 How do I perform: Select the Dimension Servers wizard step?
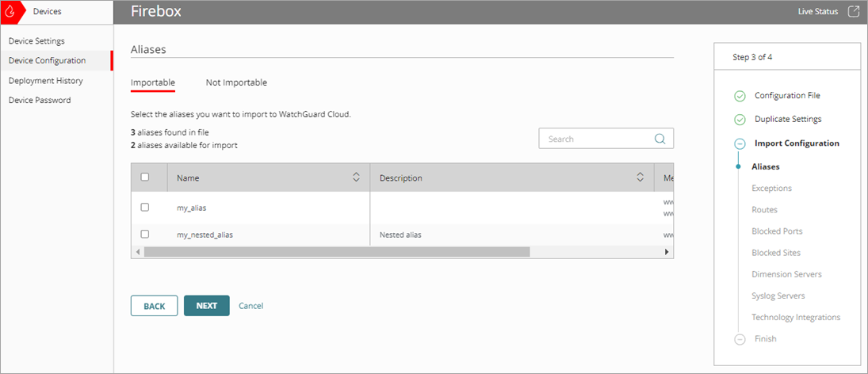786,274
